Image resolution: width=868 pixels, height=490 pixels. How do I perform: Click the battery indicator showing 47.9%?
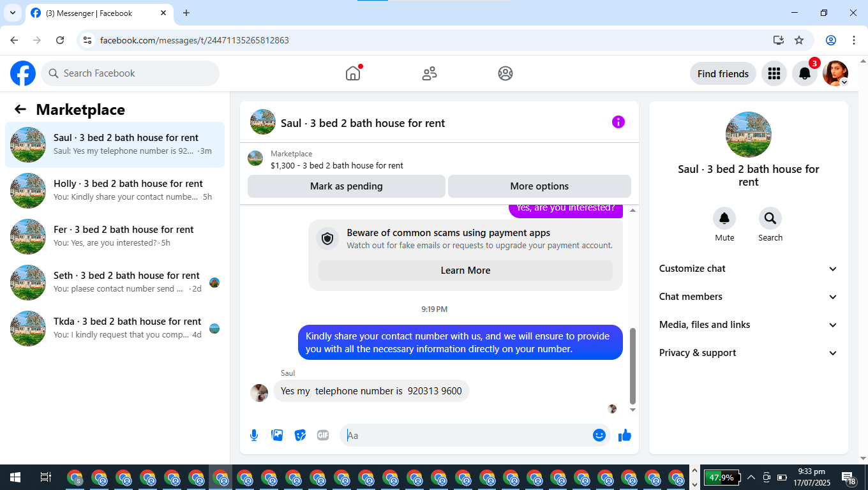pos(722,477)
